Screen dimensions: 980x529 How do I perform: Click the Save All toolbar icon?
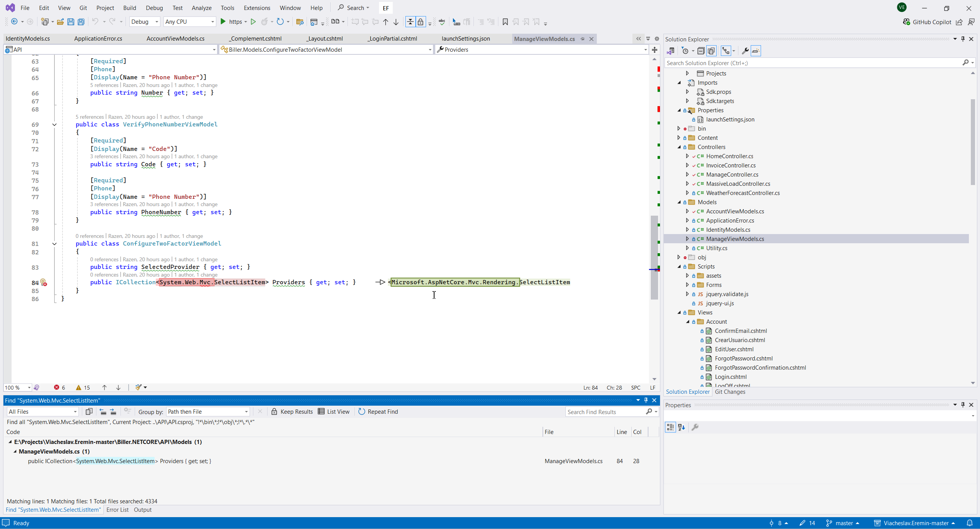click(81, 22)
